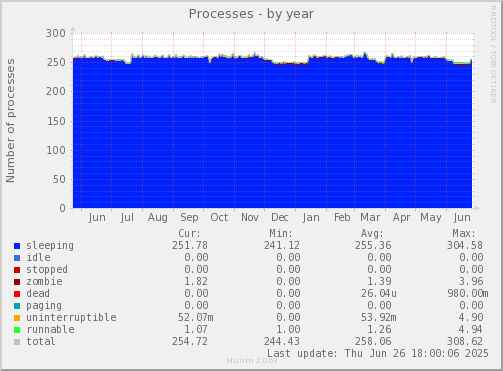The width and height of the screenshot is (503, 371).
Task: Click runnable maximum value 4.94
Action: click(x=470, y=330)
